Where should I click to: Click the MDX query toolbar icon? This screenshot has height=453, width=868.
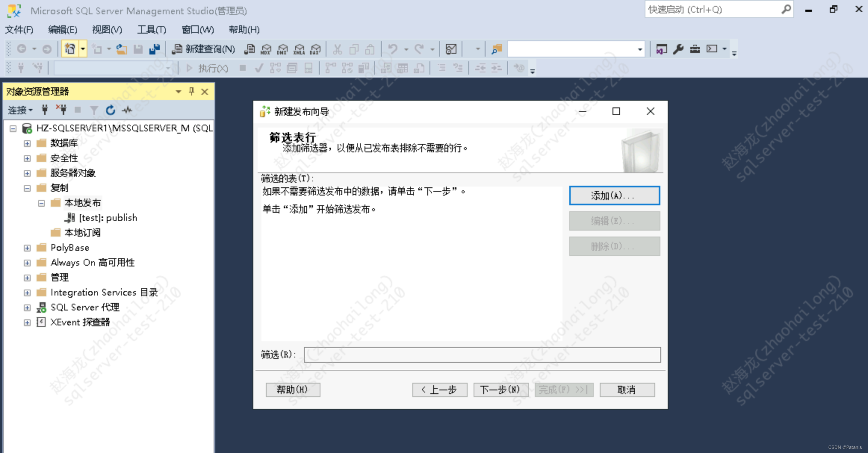(x=266, y=49)
